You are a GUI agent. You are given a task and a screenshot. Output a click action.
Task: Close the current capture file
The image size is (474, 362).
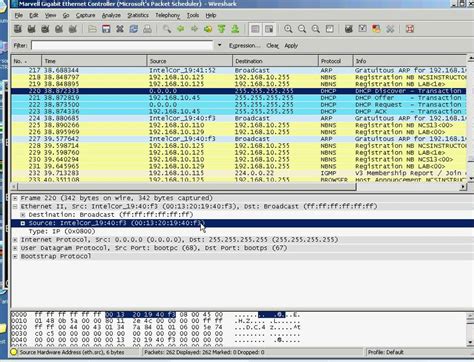tap(120, 29)
